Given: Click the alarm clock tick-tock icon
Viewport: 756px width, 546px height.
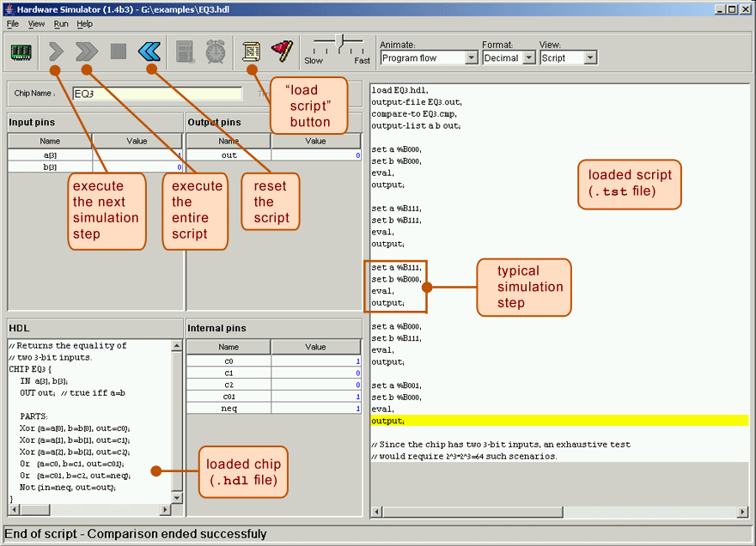Looking at the screenshot, I should 216,52.
